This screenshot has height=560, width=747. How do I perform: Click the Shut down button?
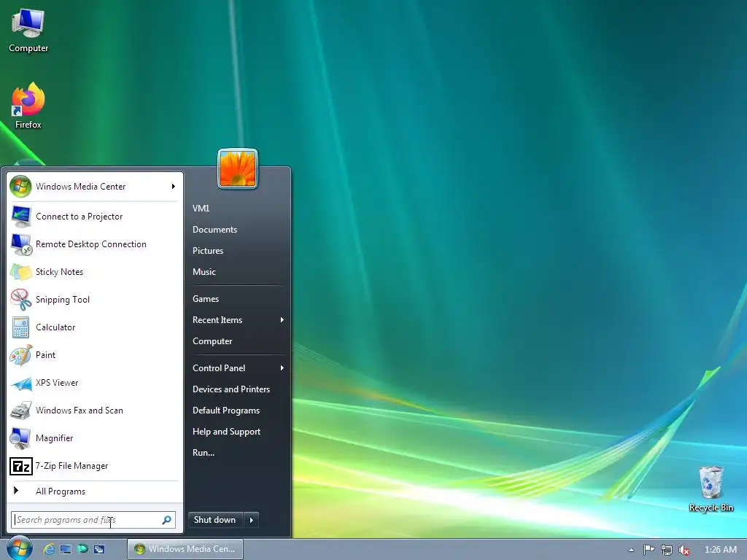point(215,520)
